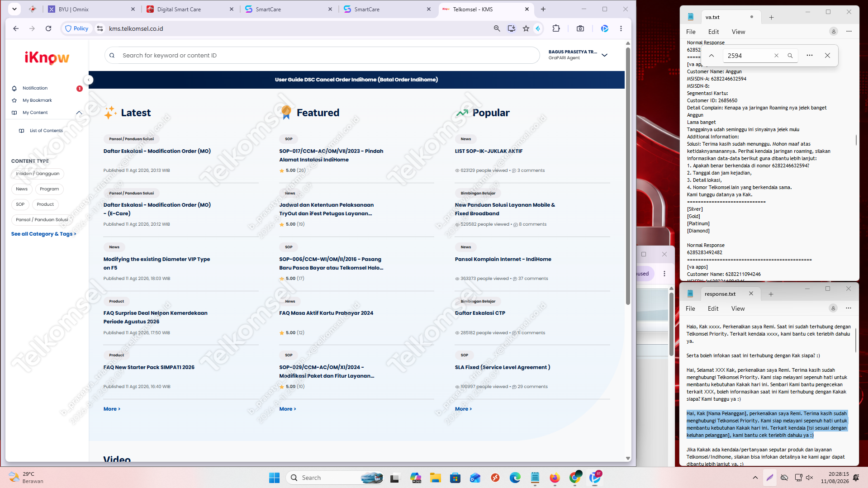
Task: Click the search magnifier in iKnow search bar
Action: [x=112, y=56]
